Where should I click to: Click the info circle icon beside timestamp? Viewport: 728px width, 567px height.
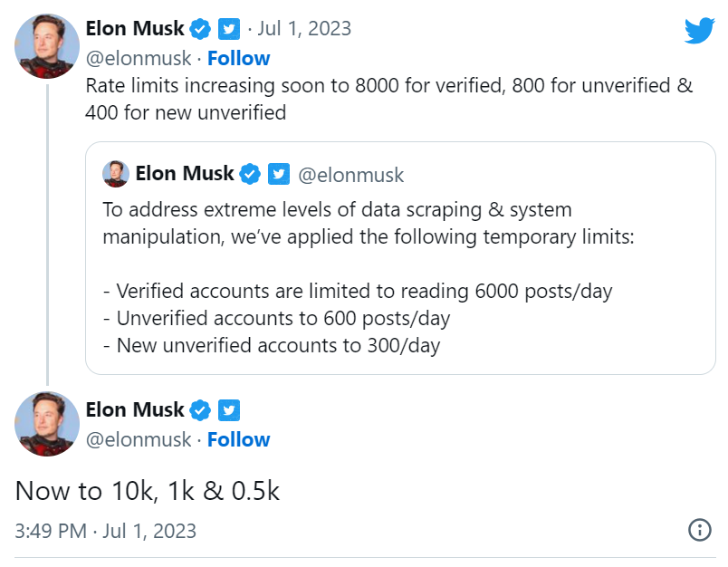pyautogui.click(x=699, y=530)
